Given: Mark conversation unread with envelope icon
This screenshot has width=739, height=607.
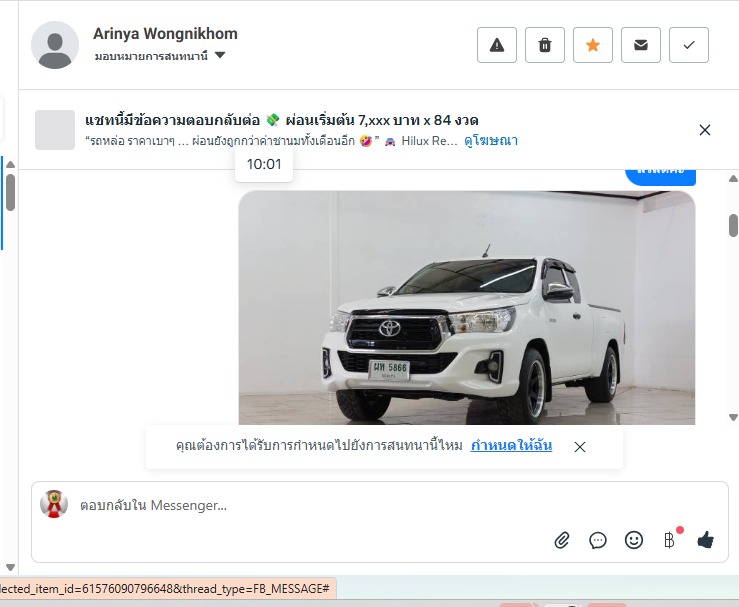Looking at the screenshot, I should tap(641, 45).
